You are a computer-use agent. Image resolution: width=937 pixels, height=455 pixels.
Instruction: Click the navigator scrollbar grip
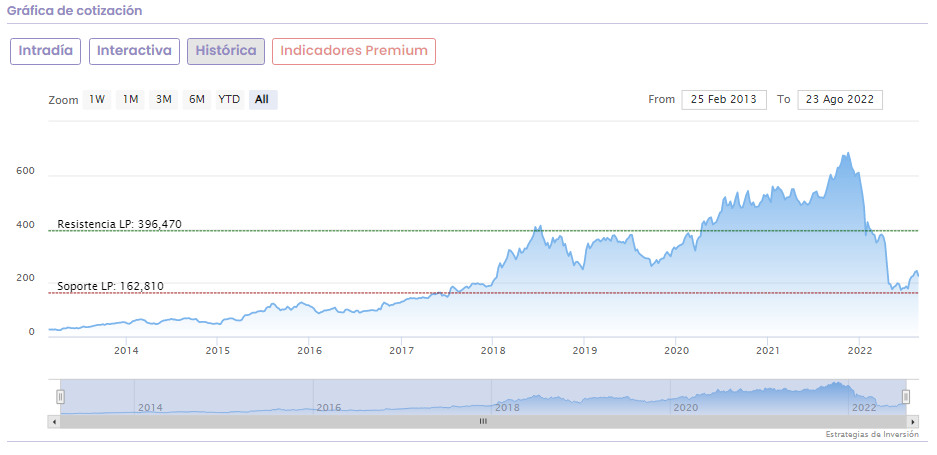point(482,422)
